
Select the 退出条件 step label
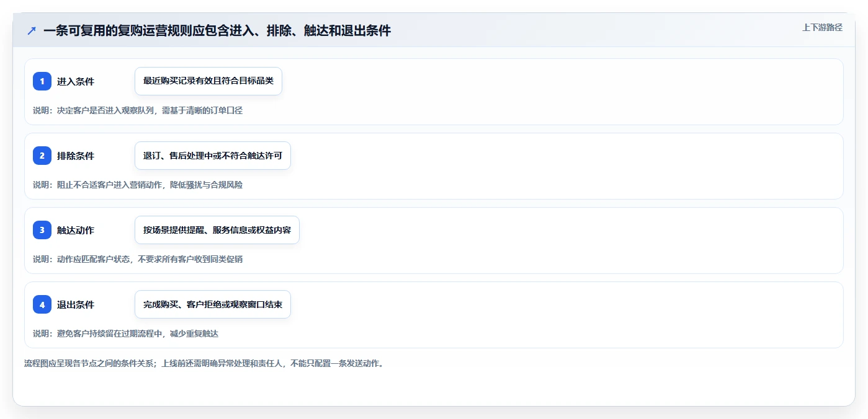(76, 304)
